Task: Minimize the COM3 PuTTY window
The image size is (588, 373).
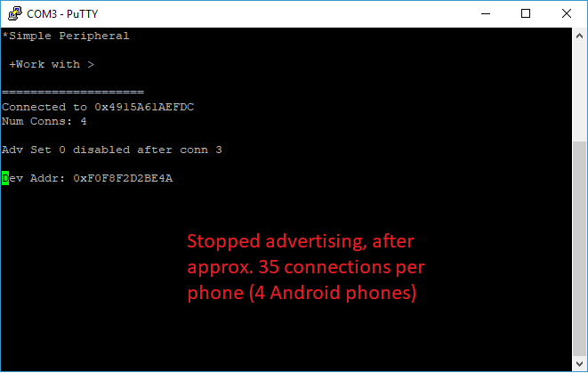Action: (486, 14)
